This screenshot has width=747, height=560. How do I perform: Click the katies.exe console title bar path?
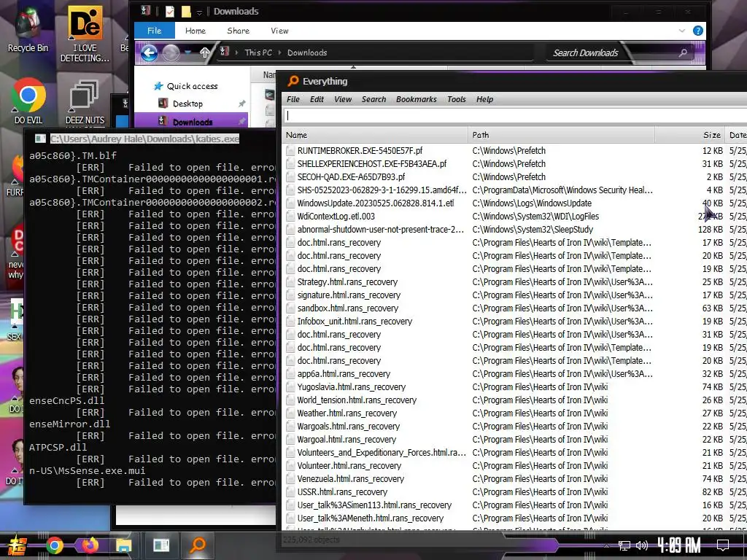pyautogui.click(x=145, y=139)
